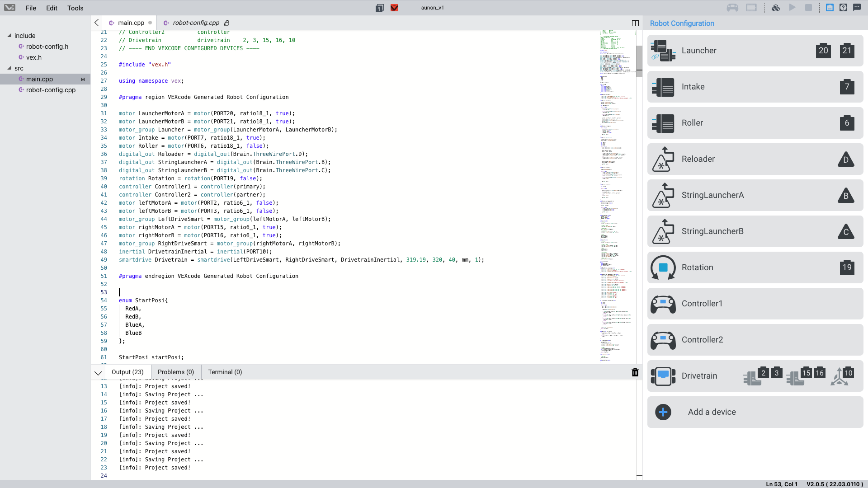The width and height of the screenshot is (868, 488).
Task: Click the Controller2 gamepad icon
Action: [x=663, y=340]
